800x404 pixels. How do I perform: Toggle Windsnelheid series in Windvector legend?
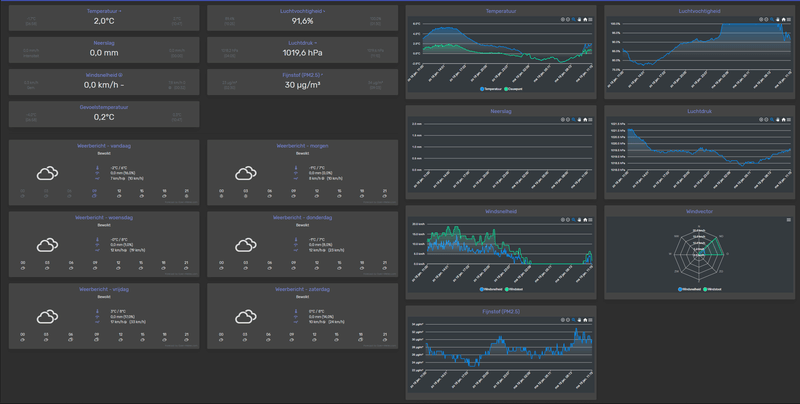(x=690, y=289)
